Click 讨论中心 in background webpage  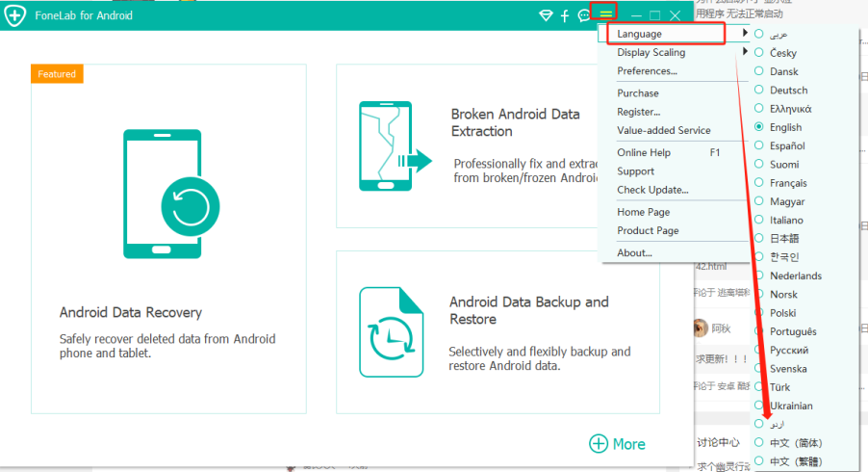pyautogui.click(x=718, y=442)
